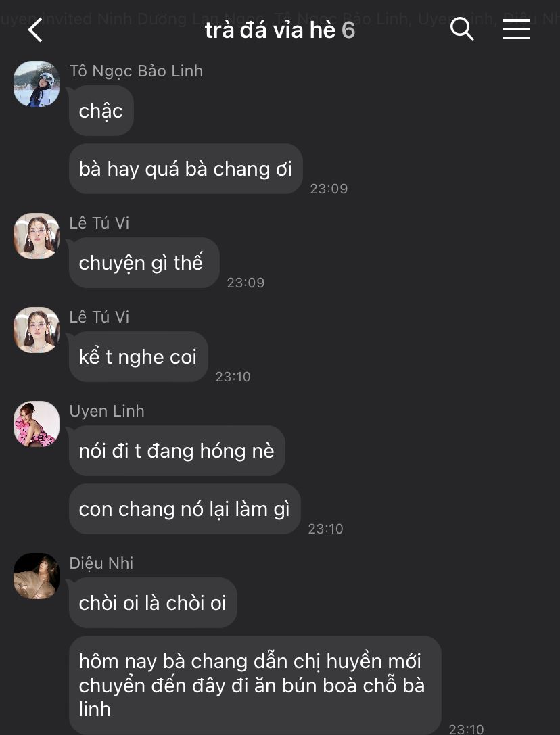Open the hamburger menu icon
The image size is (560, 735).
[517, 29]
